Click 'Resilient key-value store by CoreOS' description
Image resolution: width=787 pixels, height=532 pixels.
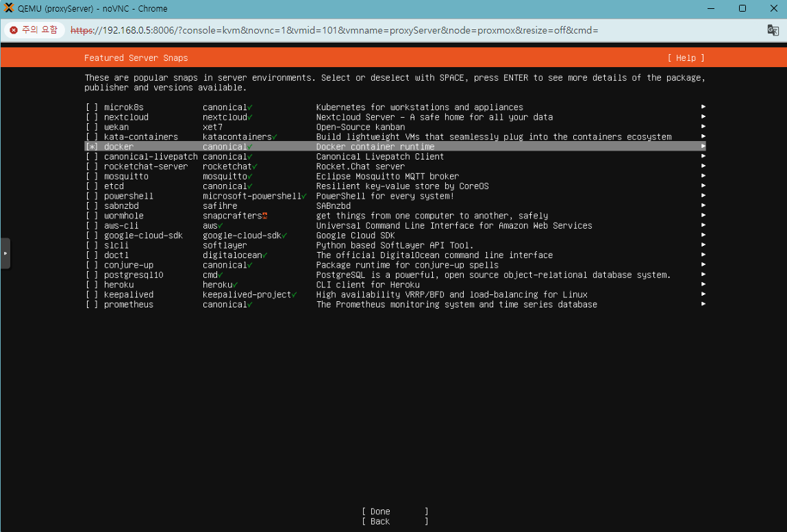click(403, 186)
